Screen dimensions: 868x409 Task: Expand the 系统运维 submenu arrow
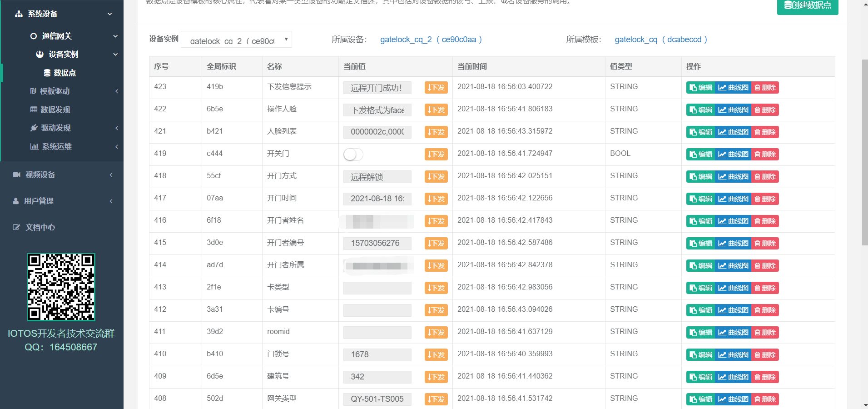117,147
